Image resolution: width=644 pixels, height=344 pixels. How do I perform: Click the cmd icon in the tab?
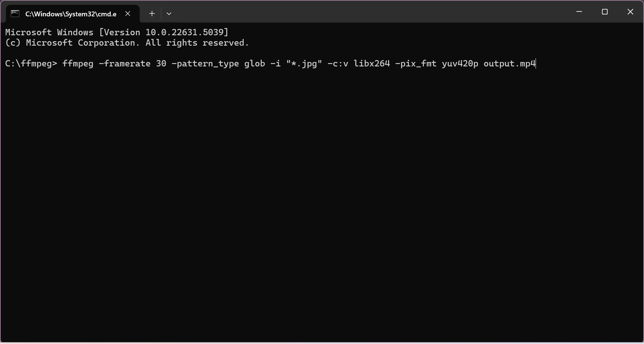click(15, 14)
